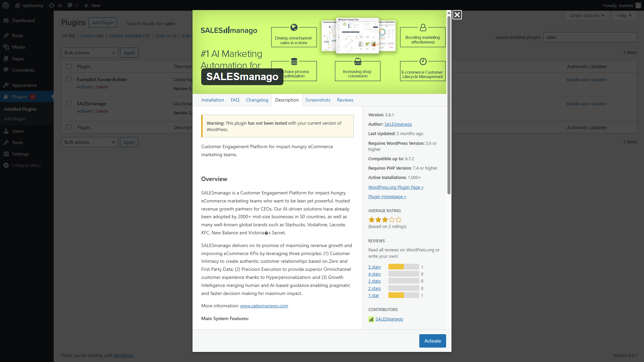Open the SALESmanago author link

[398, 124]
